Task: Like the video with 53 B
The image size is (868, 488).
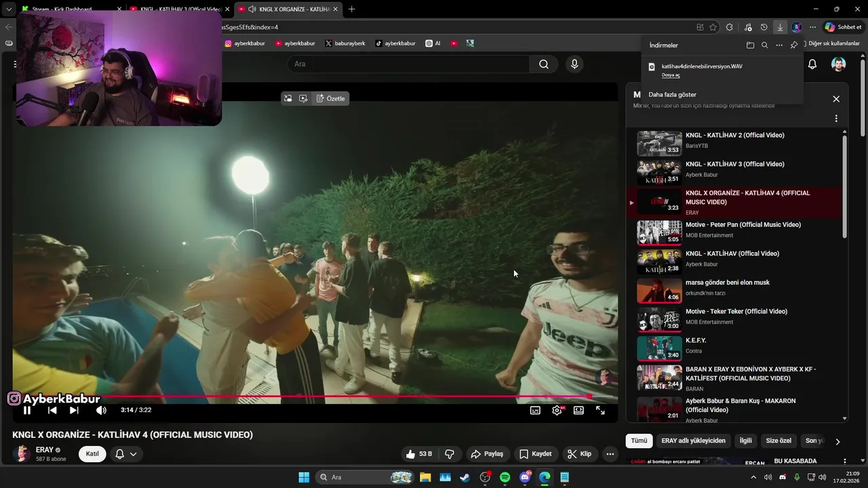Action: (418, 454)
